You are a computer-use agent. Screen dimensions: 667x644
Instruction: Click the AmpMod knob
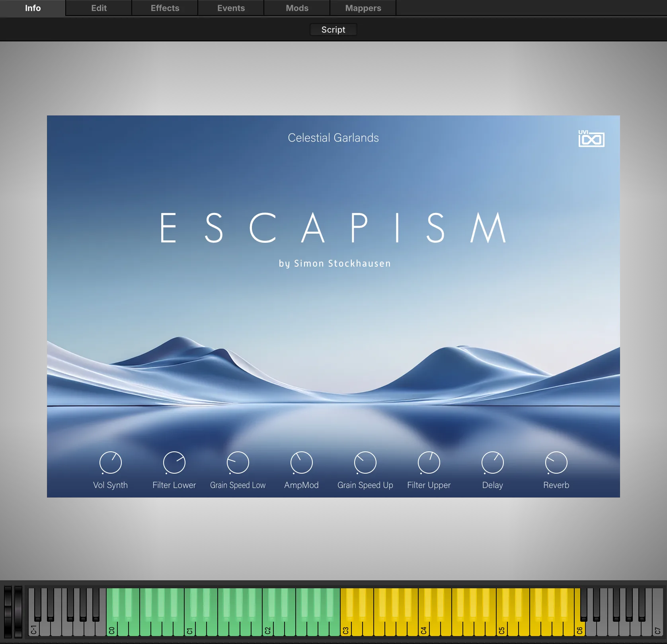301,463
